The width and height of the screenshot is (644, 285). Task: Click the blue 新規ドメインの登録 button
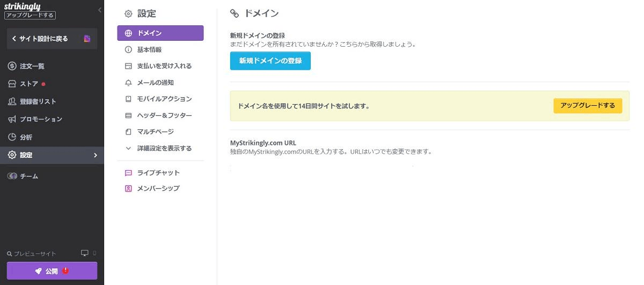click(270, 61)
